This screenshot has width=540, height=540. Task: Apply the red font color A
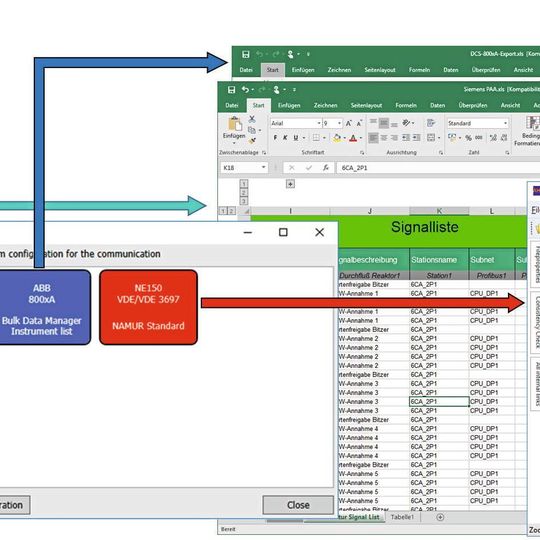[353, 138]
